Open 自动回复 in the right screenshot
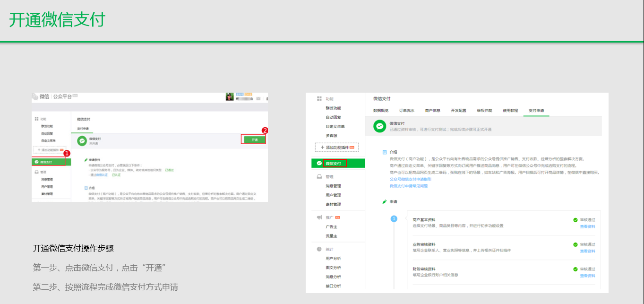Viewport: 644px width, 304px height. (333, 117)
